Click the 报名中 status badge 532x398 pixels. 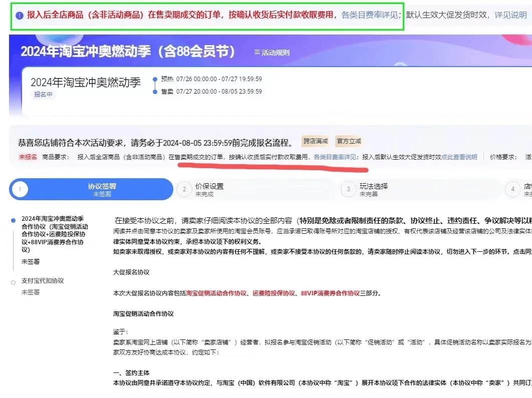click(43, 95)
